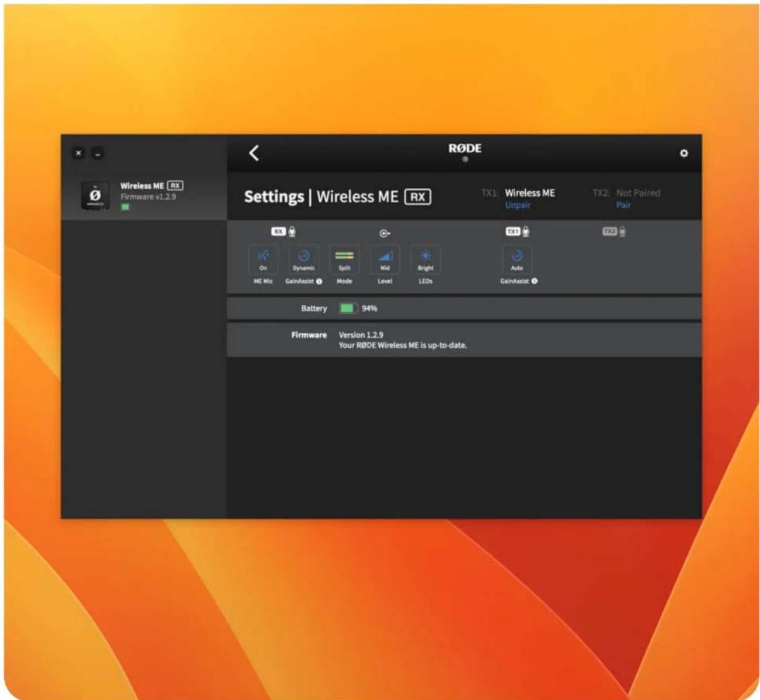Viewport: 760px width, 700px height.
Task: Switch the Split output Mode button
Action: coord(344,259)
